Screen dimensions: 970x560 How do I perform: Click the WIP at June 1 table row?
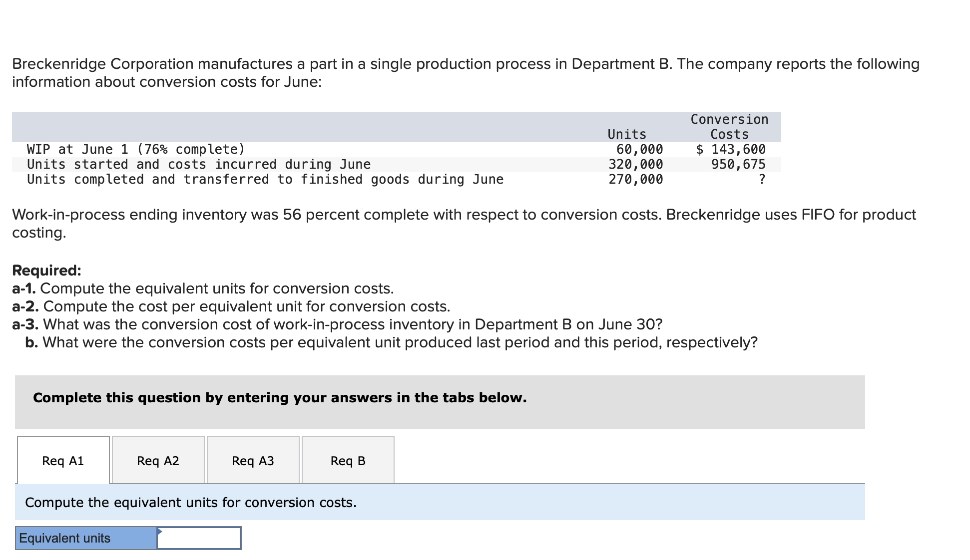[x=135, y=149]
